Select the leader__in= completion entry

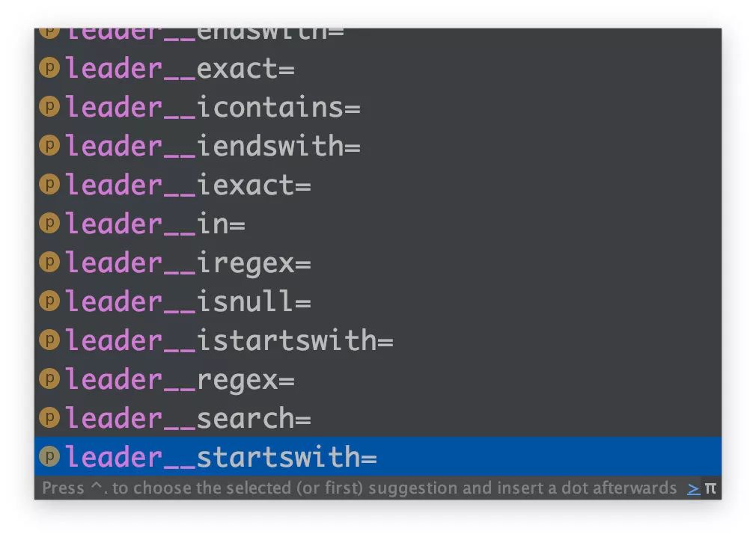(x=155, y=224)
